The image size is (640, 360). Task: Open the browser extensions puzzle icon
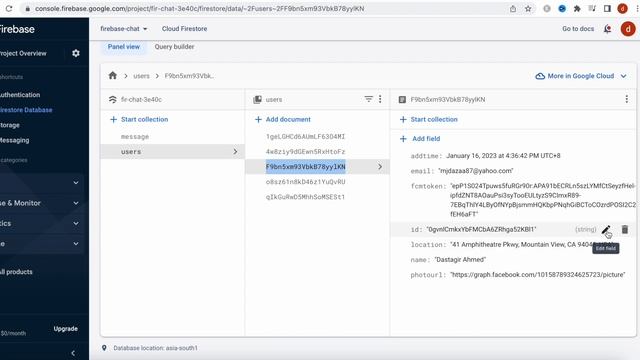point(577,9)
